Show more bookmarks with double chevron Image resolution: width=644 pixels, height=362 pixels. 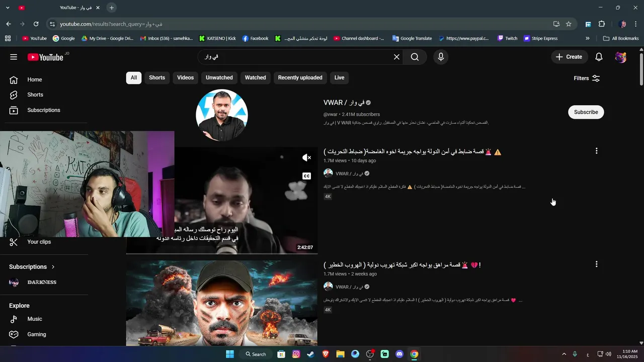coord(587,38)
